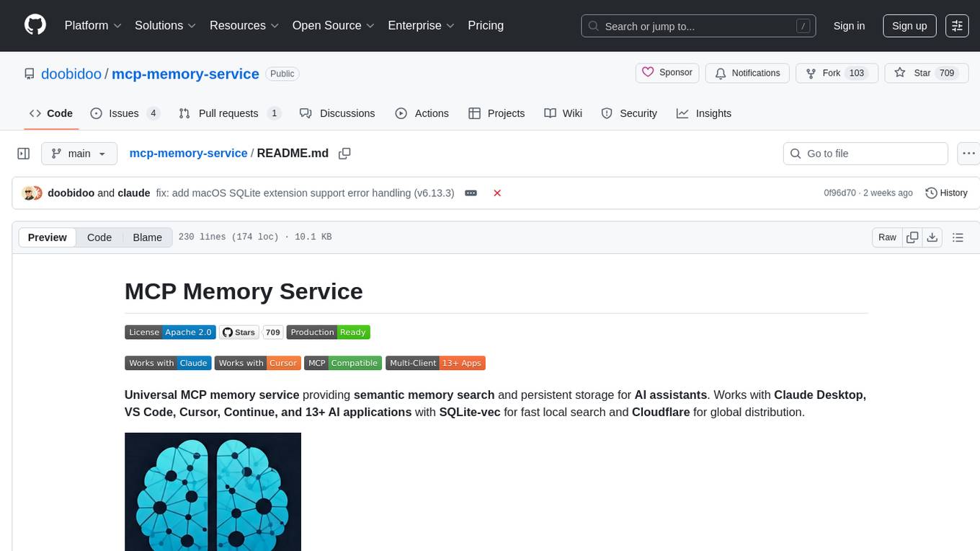Toggle the file tree side panel
This screenshot has height=551, width=980.
pos(24,154)
